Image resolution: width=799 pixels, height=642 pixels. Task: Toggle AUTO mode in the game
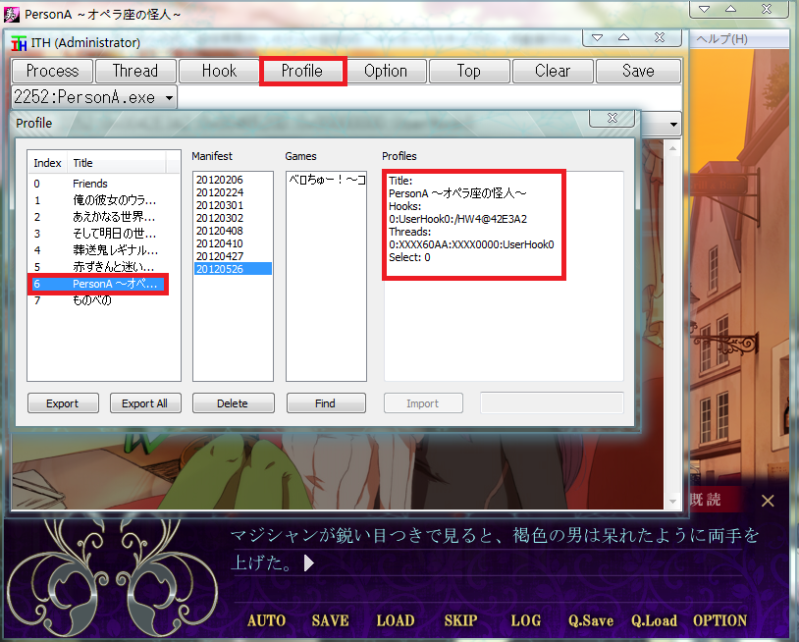266,621
